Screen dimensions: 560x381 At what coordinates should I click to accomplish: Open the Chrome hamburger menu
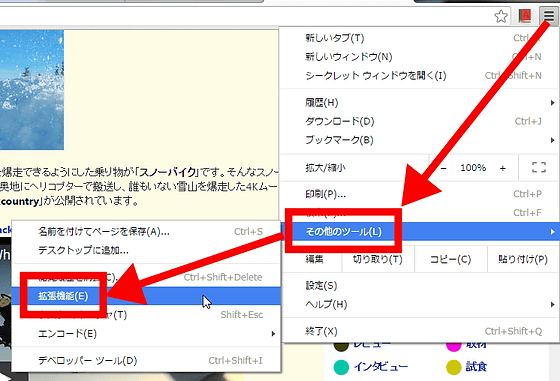(549, 16)
